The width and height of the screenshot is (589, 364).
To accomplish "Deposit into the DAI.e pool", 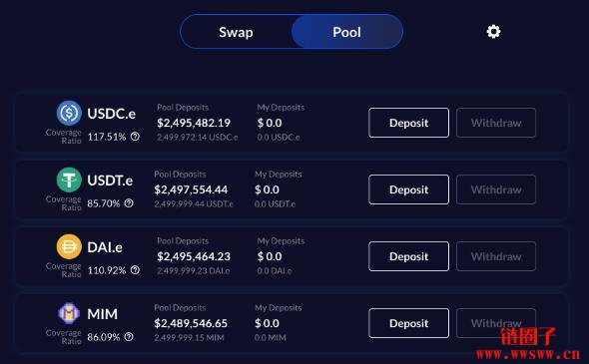I will coord(408,256).
